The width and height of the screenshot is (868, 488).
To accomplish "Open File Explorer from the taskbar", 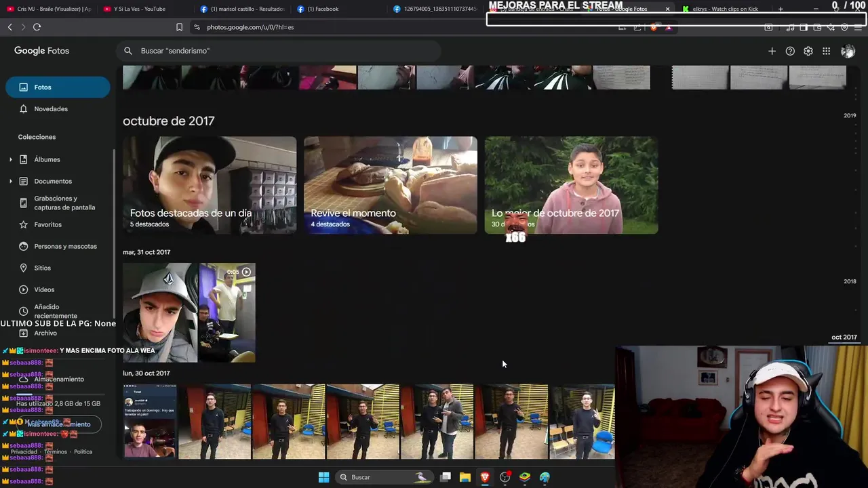I will [465, 477].
